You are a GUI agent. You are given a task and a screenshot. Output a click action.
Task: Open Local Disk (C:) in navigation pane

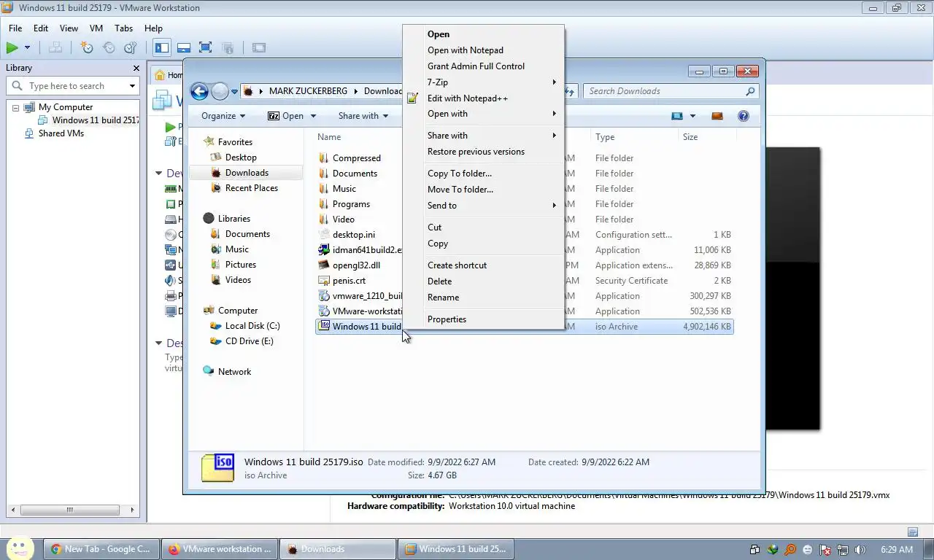click(x=252, y=326)
